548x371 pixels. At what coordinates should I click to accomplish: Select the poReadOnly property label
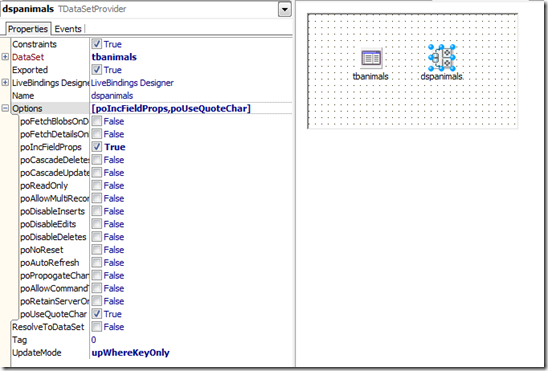(x=44, y=186)
